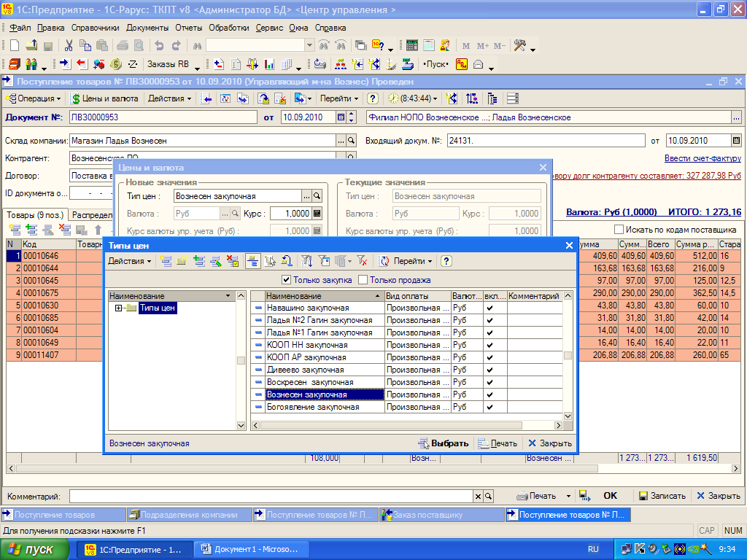Click the hammer and wrench settings icon

(519, 46)
